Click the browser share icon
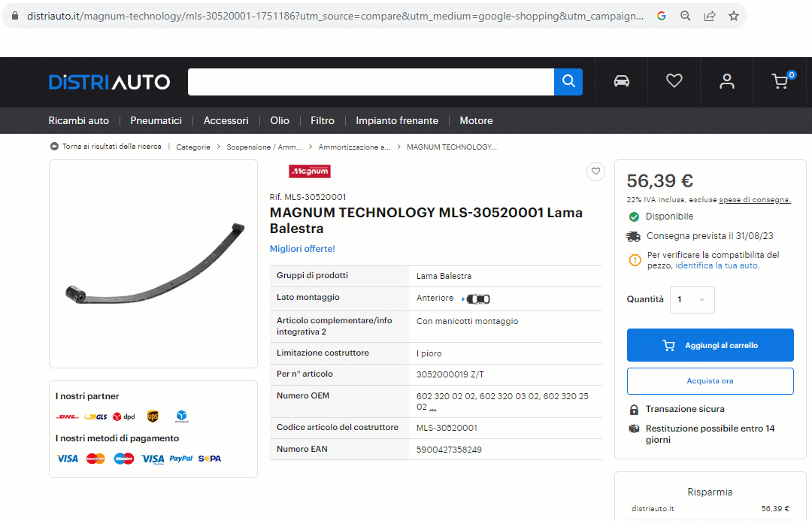 tap(709, 16)
